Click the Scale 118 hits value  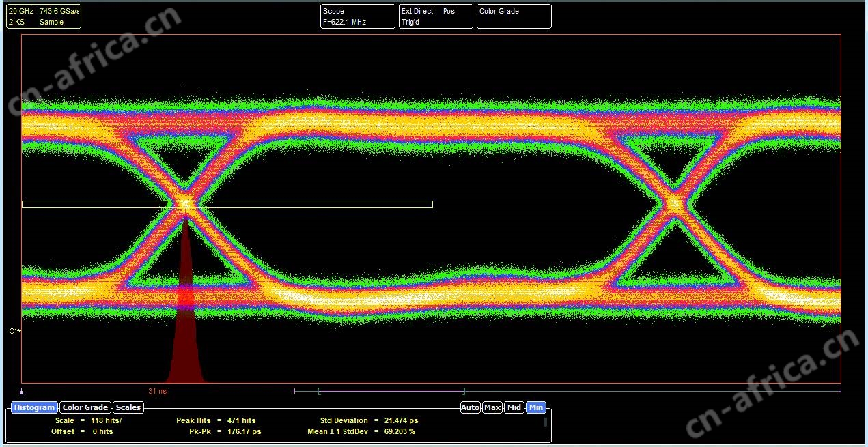tap(106, 420)
